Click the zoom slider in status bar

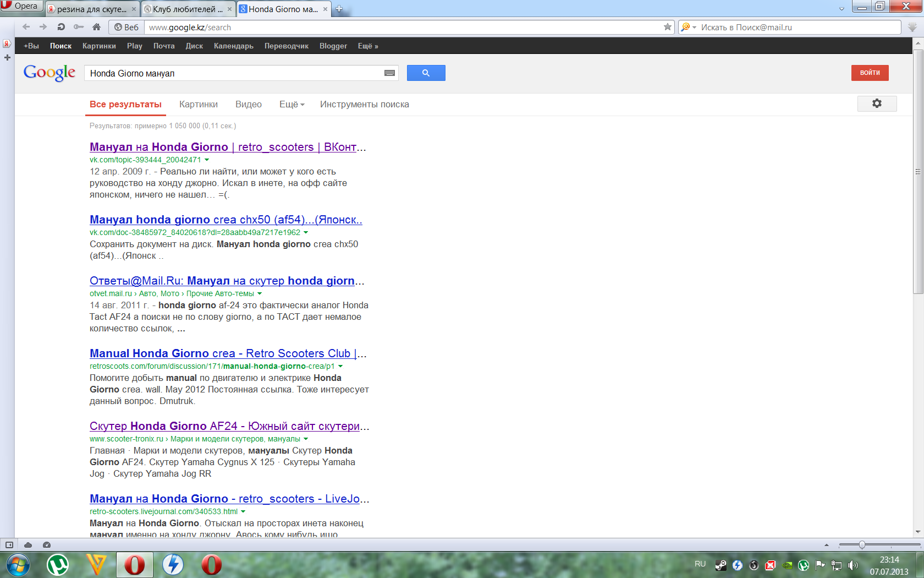862,545
